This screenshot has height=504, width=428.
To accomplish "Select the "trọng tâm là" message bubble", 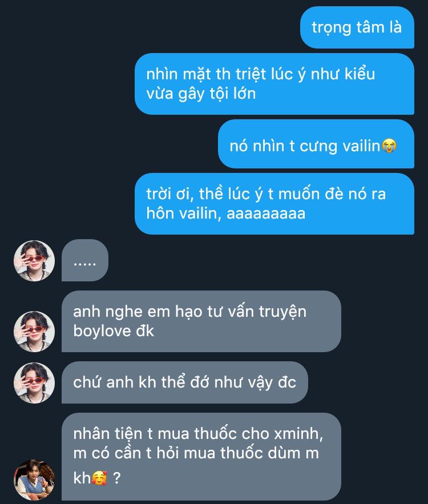I will (x=357, y=27).
